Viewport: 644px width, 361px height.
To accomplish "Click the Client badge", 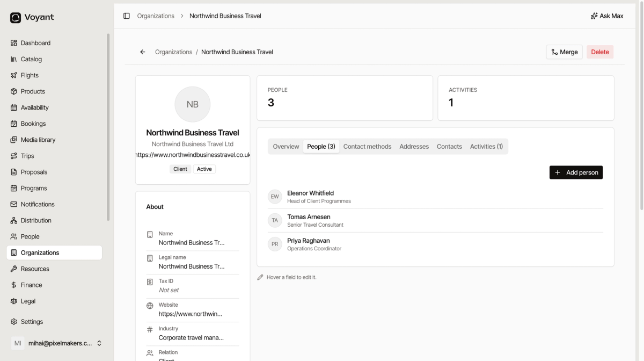I will click(x=180, y=169).
